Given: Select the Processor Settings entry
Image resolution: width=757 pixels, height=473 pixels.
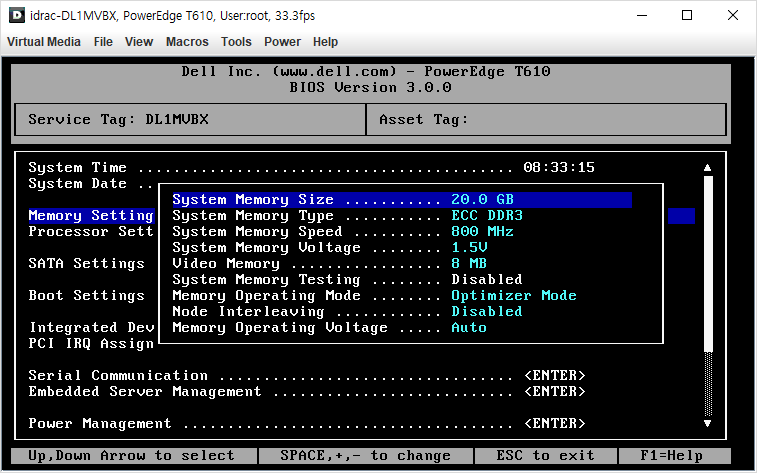Looking at the screenshot, I should pyautogui.click(x=91, y=232).
